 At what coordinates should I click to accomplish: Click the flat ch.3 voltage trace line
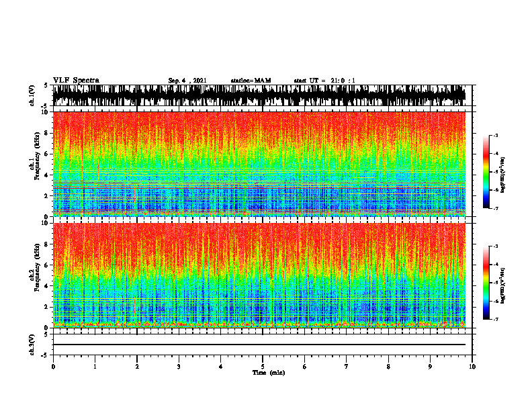tap(259, 345)
